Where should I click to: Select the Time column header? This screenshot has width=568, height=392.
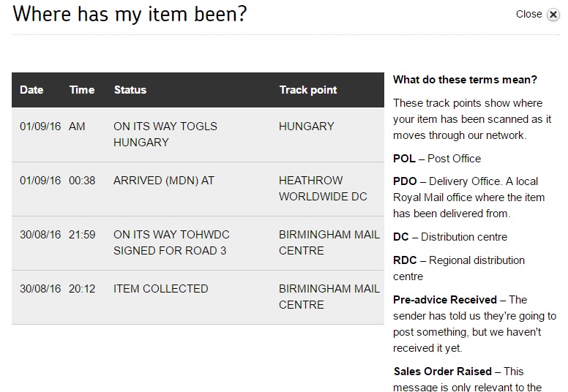(x=82, y=90)
